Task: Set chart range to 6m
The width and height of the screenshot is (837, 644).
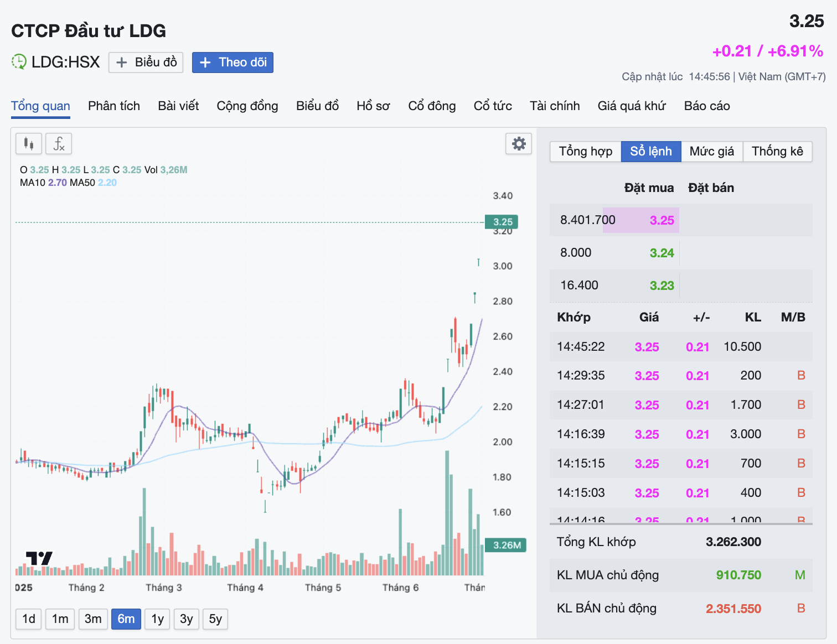Action: pos(126,619)
